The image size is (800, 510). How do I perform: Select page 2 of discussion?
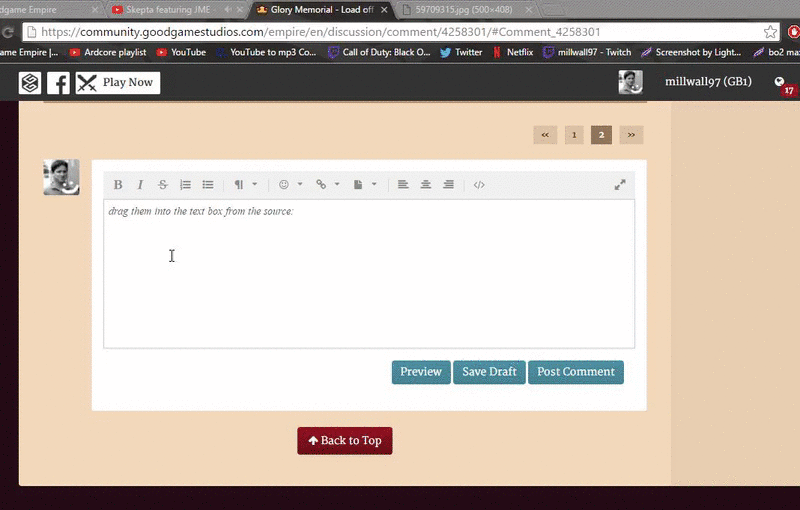pos(602,135)
